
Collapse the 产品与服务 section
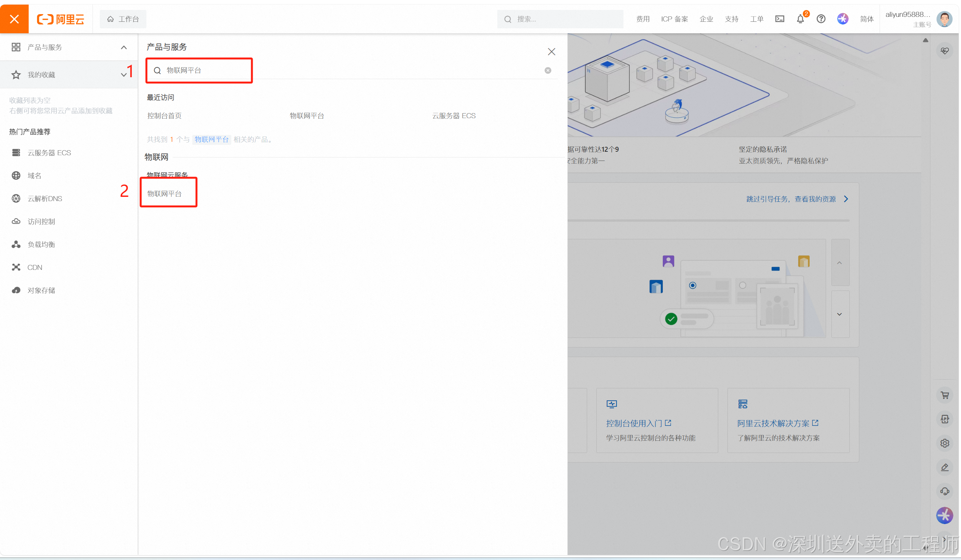click(x=123, y=47)
